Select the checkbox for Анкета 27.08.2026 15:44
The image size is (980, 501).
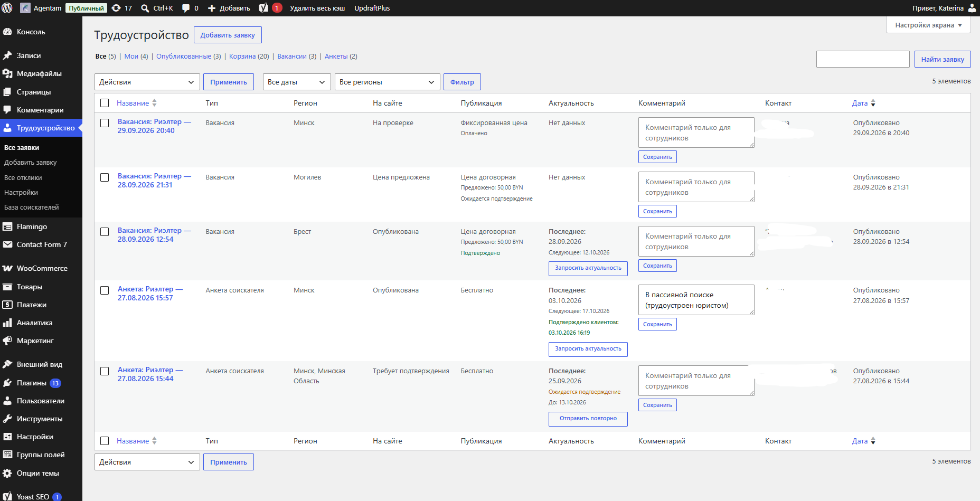tap(105, 371)
